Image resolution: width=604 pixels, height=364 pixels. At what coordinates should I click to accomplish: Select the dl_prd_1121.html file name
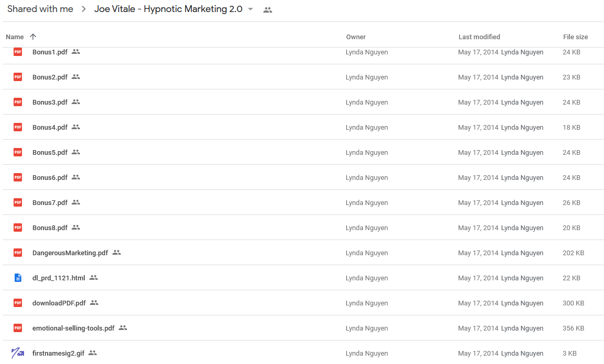(x=59, y=278)
